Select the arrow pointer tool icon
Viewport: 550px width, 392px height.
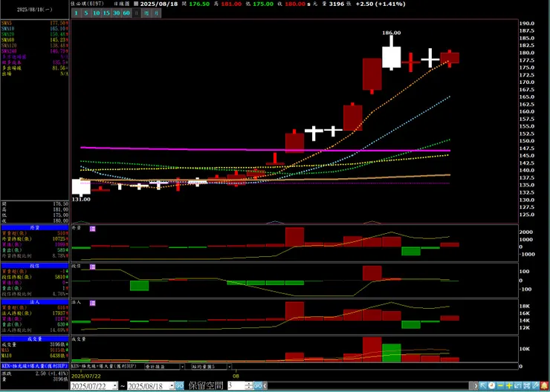pos(483,386)
